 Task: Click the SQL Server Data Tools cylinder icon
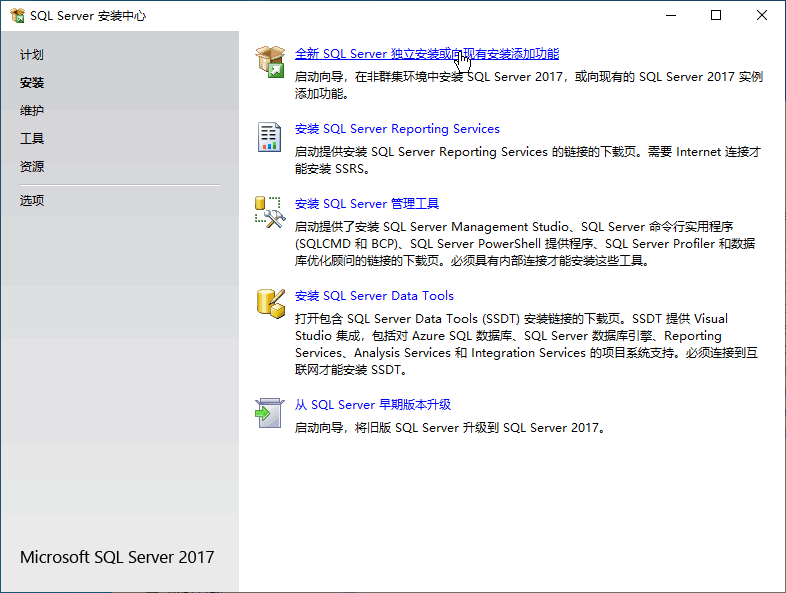click(x=271, y=303)
